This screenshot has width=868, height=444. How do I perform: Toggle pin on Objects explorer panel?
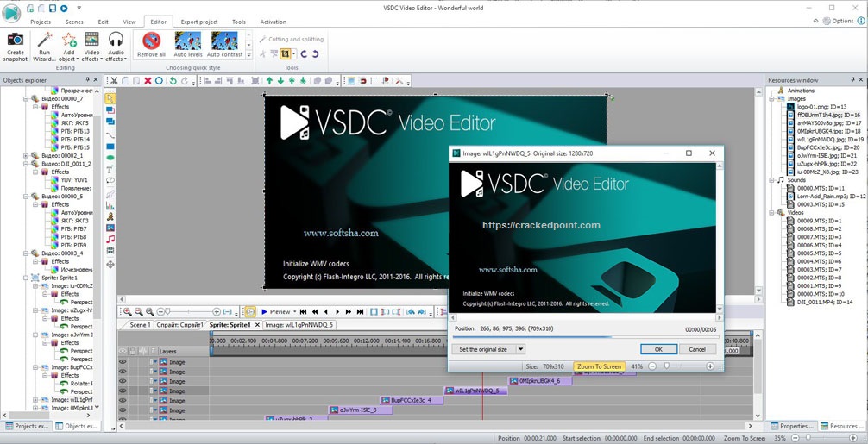pyautogui.click(x=87, y=80)
